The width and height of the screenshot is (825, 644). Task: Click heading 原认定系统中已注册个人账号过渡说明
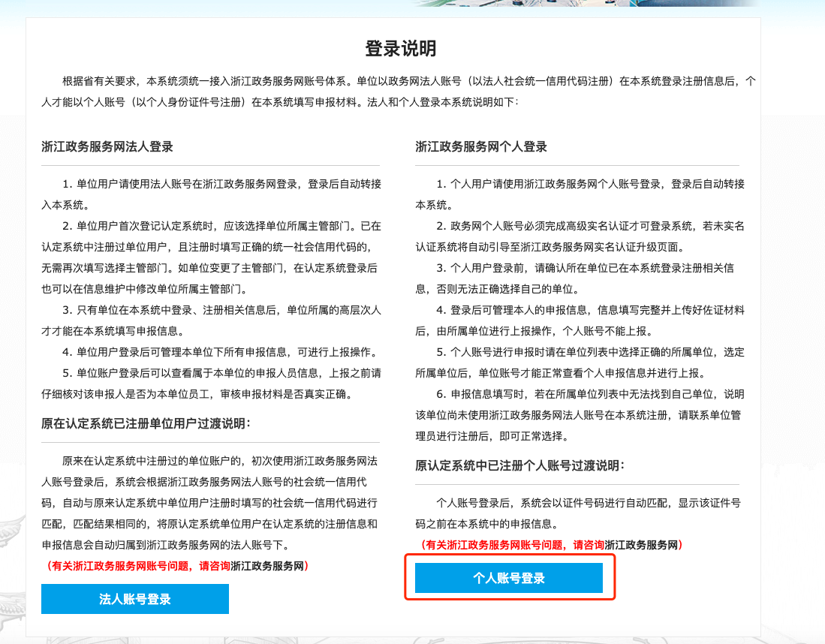coord(519,465)
